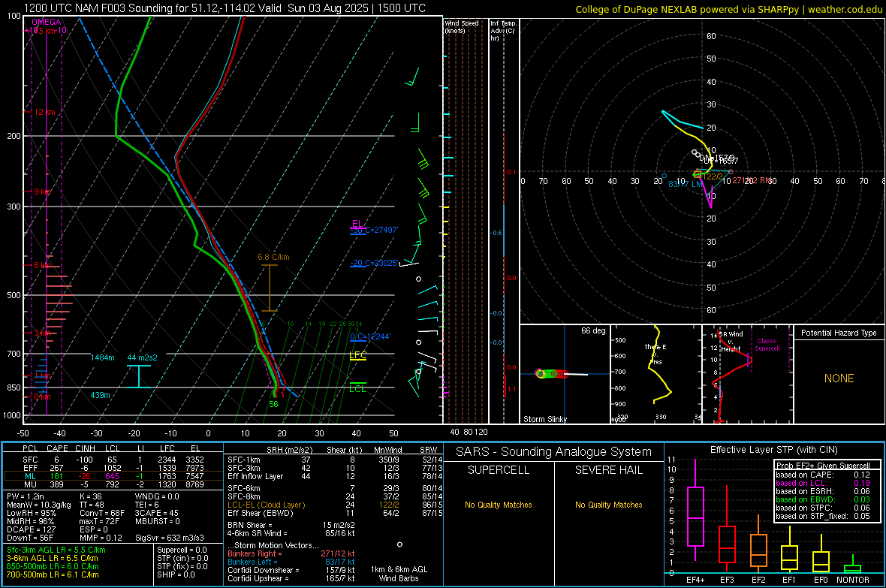Image resolution: width=886 pixels, height=588 pixels.
Task: Click the '83/17 LM' hodograph label
Action: click(686, 184)
